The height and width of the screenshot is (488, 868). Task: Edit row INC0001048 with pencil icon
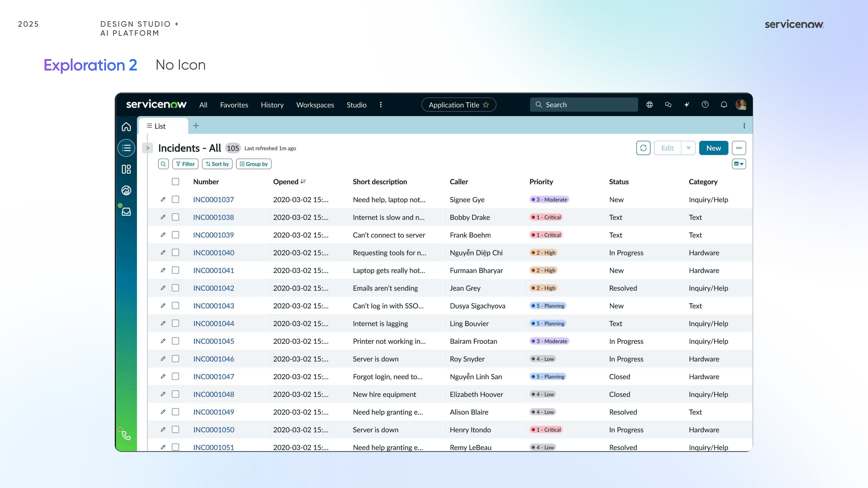(163, 394)
